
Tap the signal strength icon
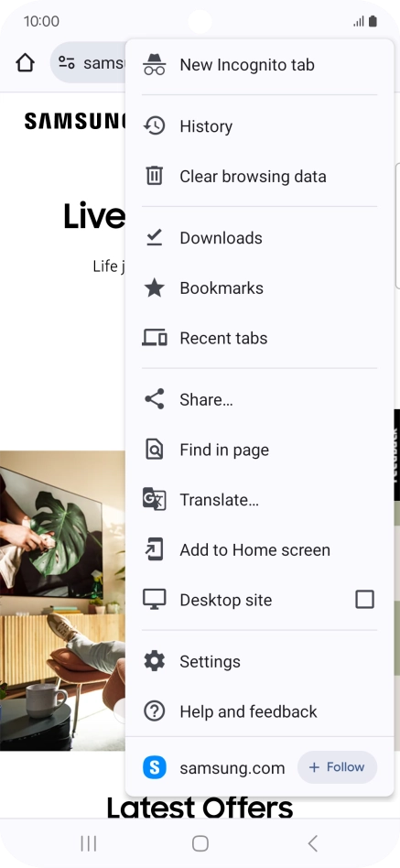[359, 22]
